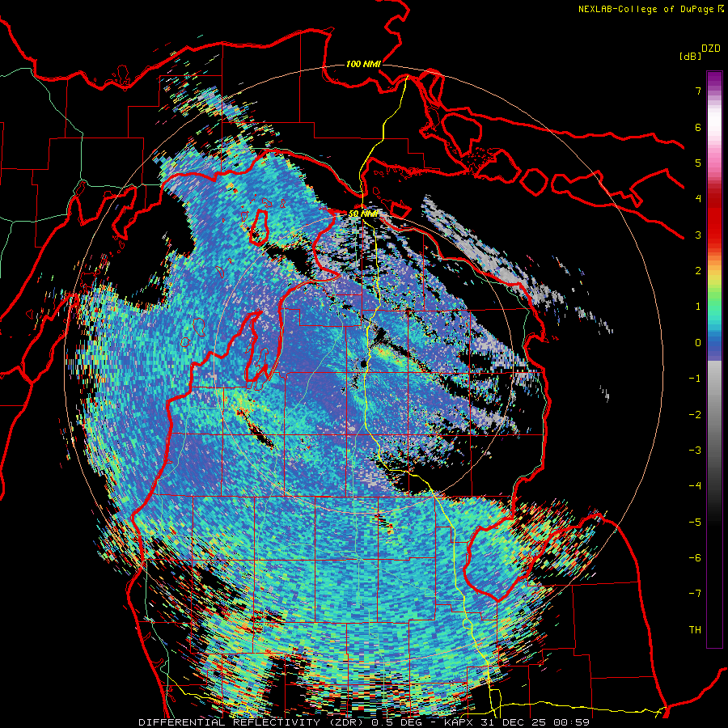Click the KAPX radar site identifier
This screenshot has width=728, height=728.
[460, 722]
